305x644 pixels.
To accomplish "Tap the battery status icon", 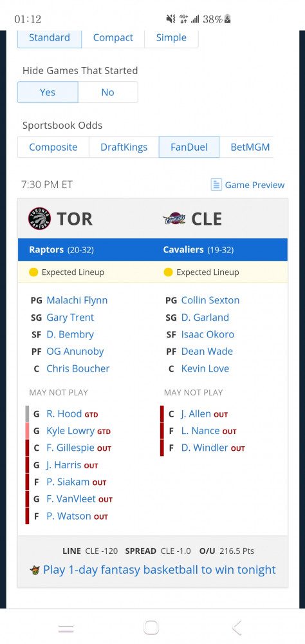I will point(228,19).
